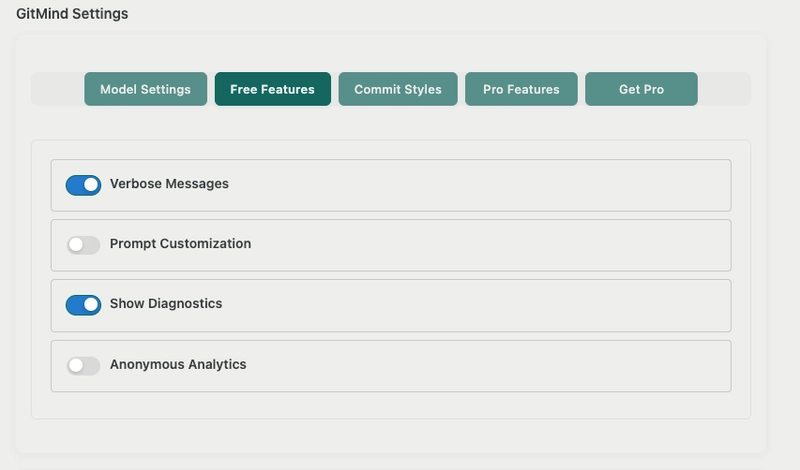Enable the Anonymous Analytics toggle
This screenshot has width=800, height=470.
point(83,365)
